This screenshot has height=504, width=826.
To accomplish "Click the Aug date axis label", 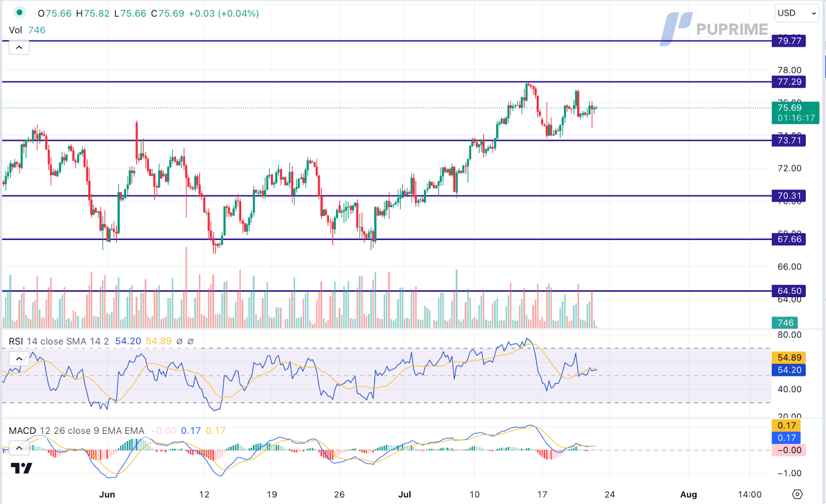I will point(688,494).
